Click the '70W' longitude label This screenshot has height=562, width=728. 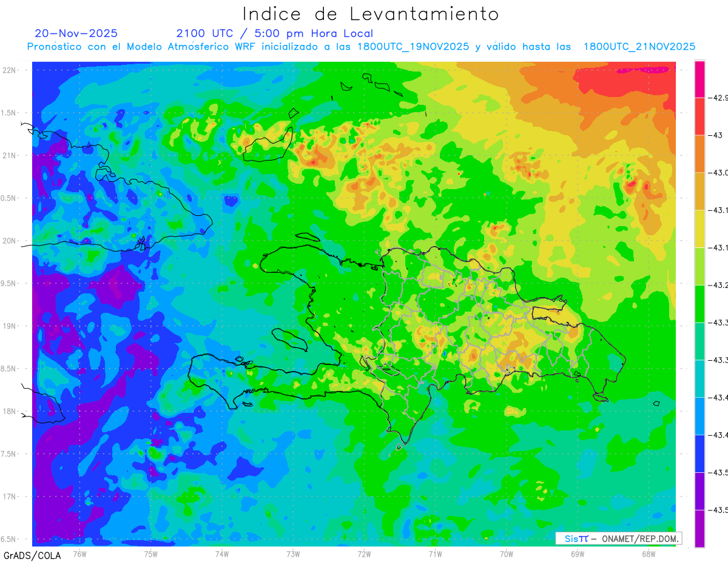point(506,554)
